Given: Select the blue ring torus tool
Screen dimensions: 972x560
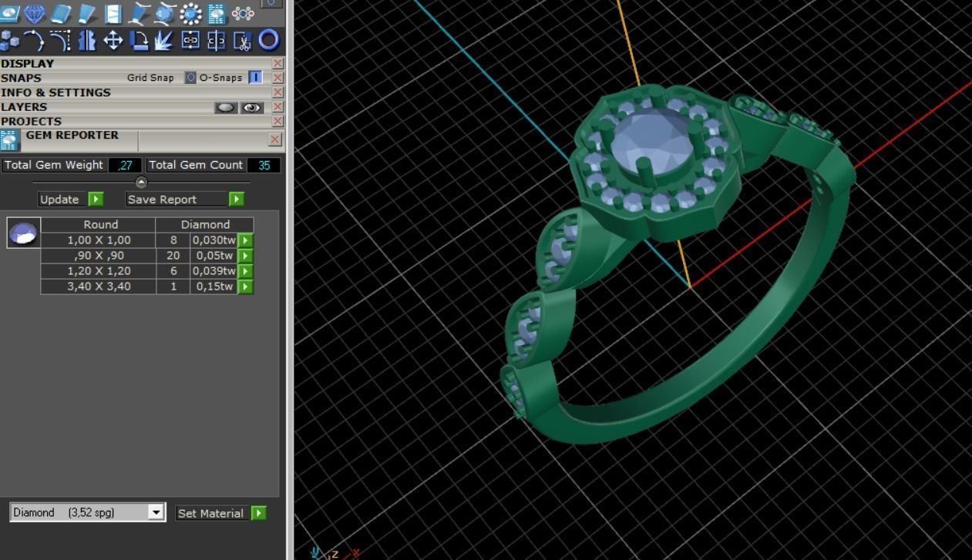Looking at the screenshot, I should coord(268,39).
